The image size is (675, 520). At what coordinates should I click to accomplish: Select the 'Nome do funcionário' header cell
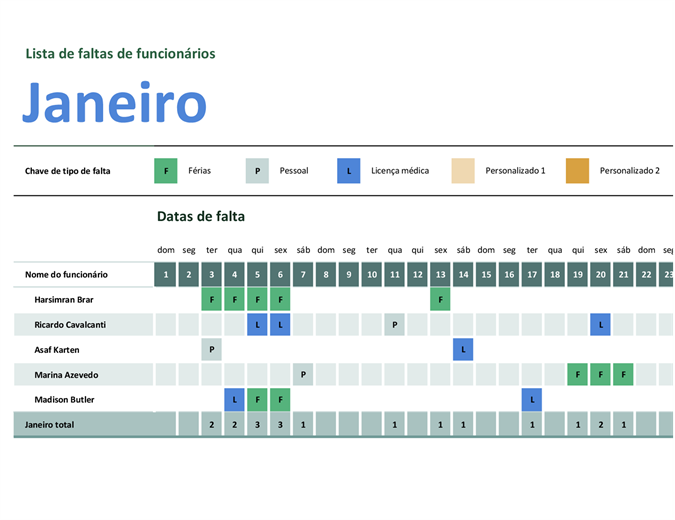(66, 274)
